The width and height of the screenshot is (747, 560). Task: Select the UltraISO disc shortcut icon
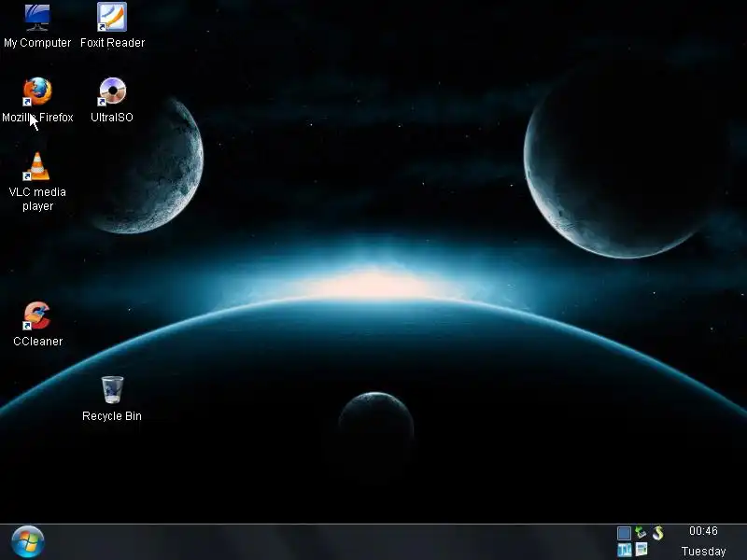pos(112,91)
